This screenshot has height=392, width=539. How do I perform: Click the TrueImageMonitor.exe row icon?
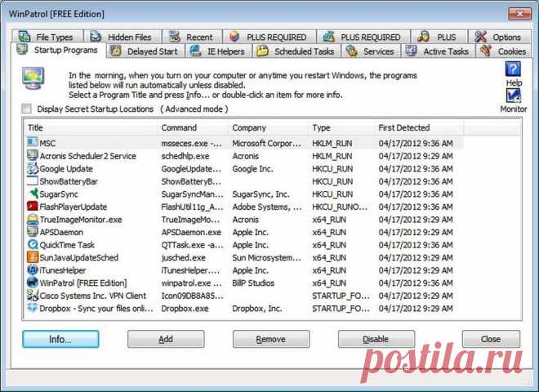click(33, 219)
